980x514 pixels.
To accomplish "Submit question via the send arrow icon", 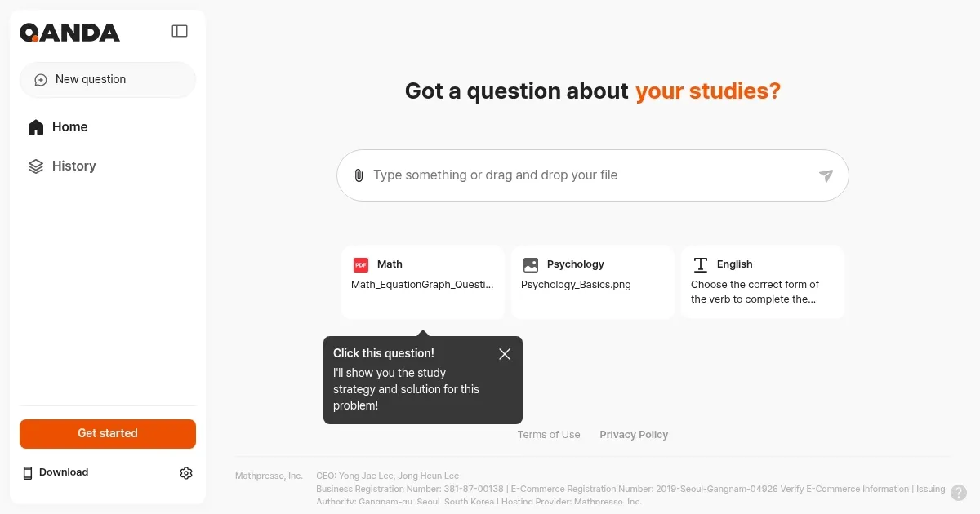I will 826,175.
